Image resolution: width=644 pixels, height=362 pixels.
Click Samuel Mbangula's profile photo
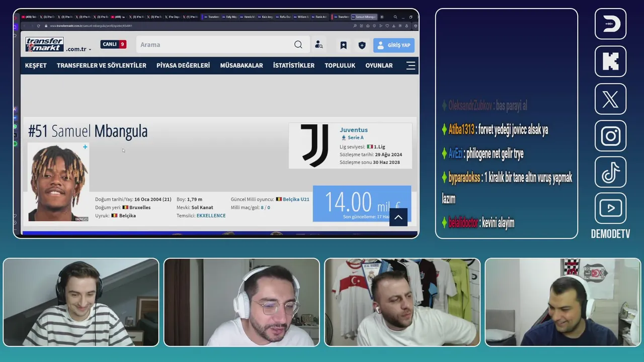click(58, 183)
